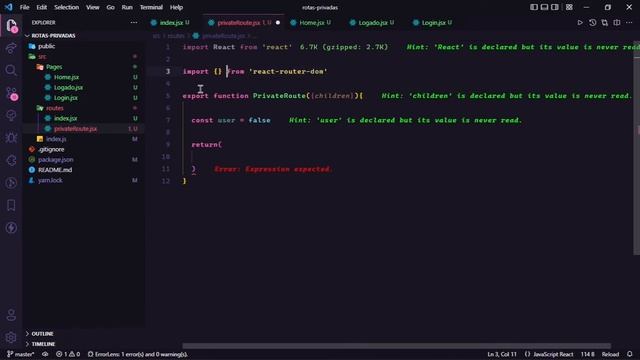Image resolution: width=640 pixels, height=360 pixels.
Task: Open the Manage gear icon
Action: tap(11, 337)
